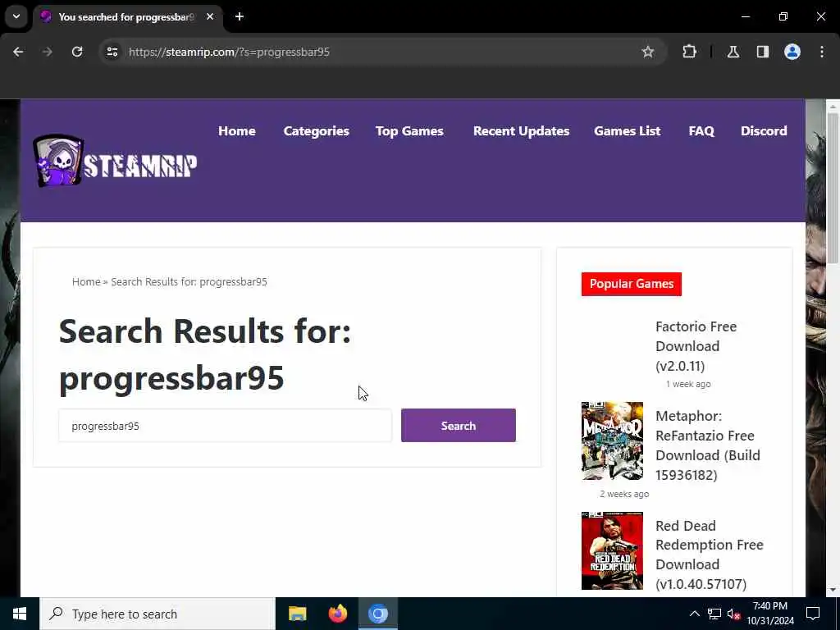Open the Extensions puzzle icon
Image resolution: width=840 pixels, height=630 pixels.
(x=689, y=52)
